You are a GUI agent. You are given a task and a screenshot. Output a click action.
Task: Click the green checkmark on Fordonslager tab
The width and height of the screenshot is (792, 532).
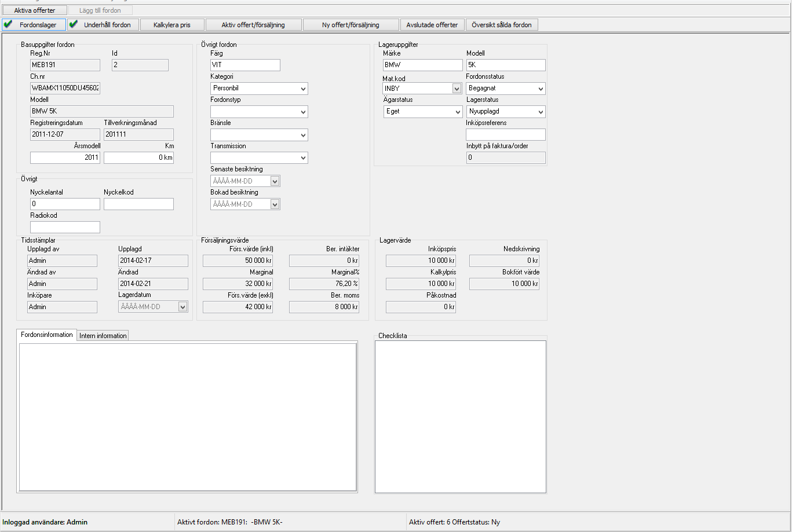coord(8,24)
